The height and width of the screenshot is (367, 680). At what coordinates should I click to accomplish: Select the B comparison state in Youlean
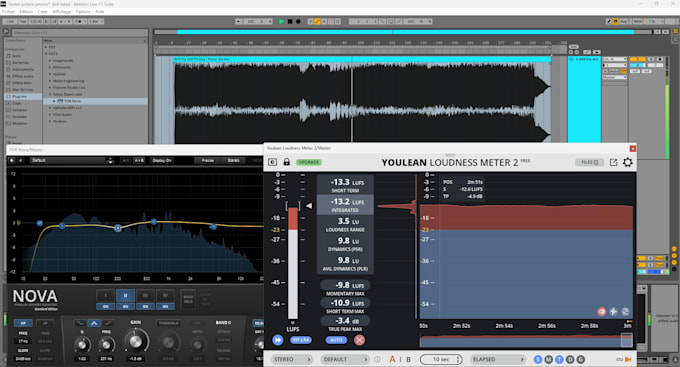tap(408, 359)
